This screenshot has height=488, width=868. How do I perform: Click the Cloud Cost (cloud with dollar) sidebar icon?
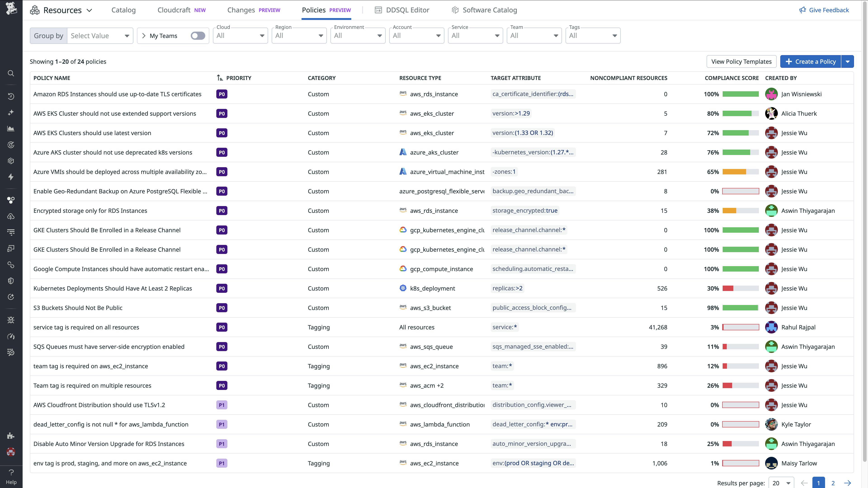(11, 216)
